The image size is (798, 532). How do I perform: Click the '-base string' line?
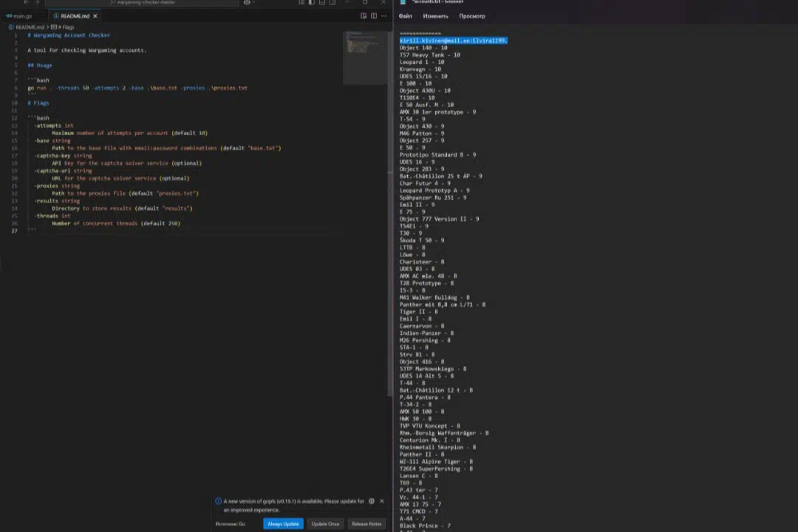point(52,140)
